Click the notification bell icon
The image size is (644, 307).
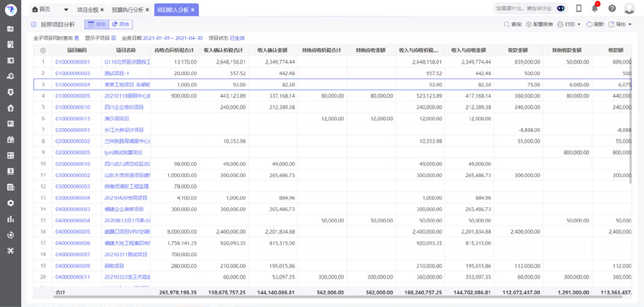(594, 9)
